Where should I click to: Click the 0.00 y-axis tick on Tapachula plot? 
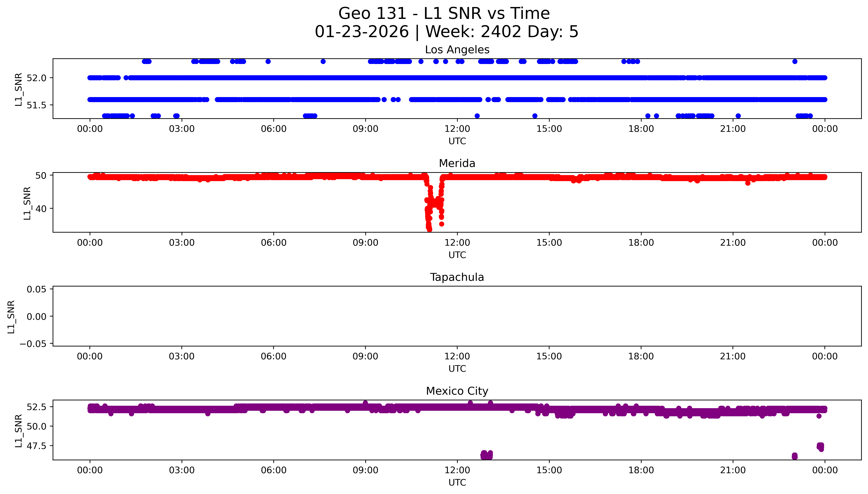tap(36, 317)
